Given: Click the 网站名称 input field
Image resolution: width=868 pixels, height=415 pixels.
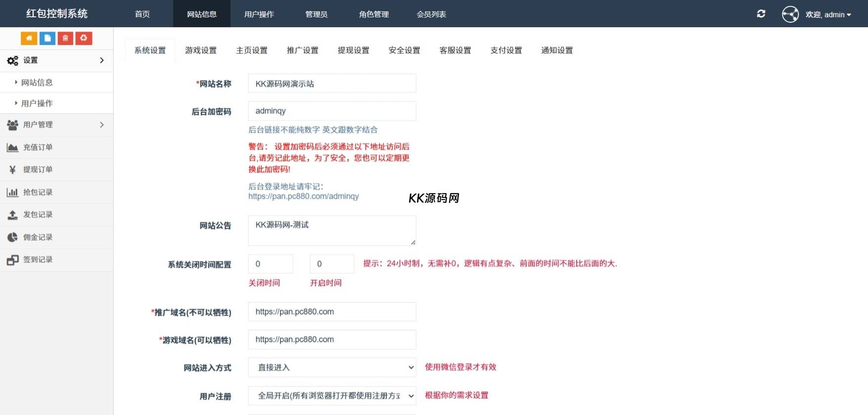Looking at the screenshot, I should [332, 83].
